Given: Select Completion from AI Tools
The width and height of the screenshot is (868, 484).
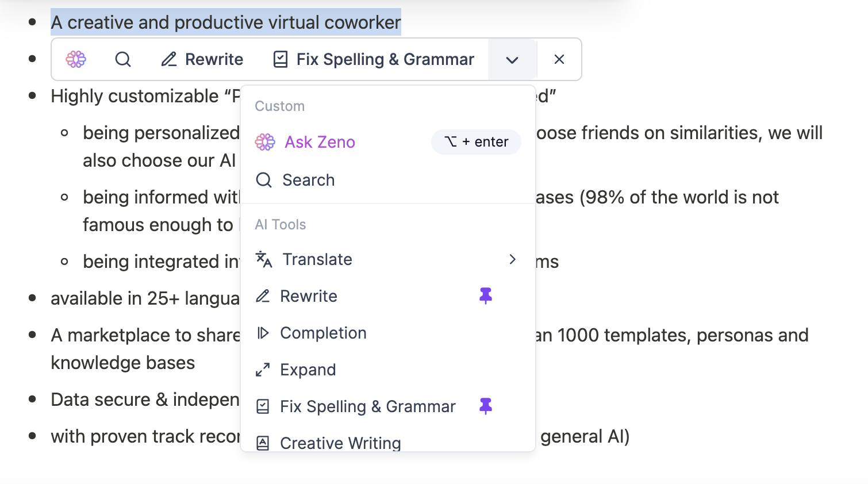Looking at the screenshot, I should [388, 333].
